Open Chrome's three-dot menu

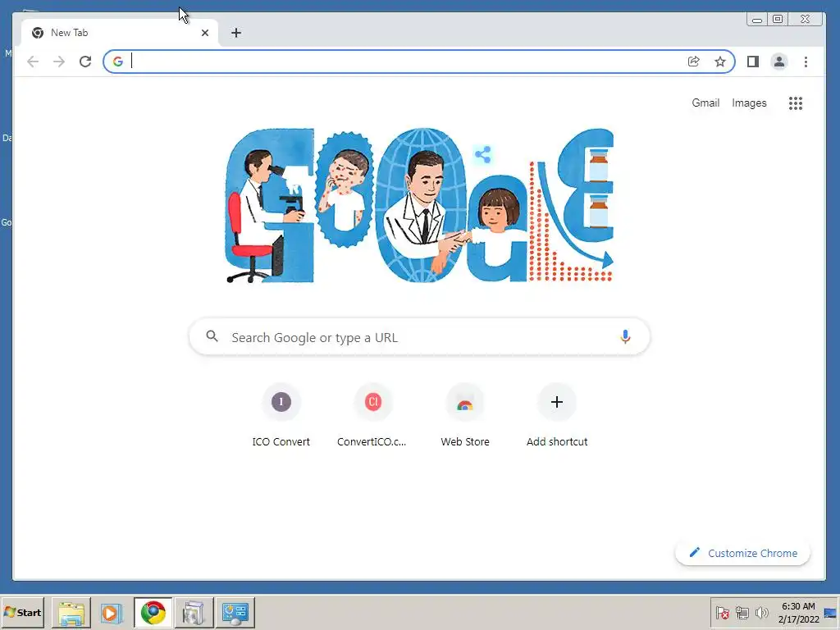pyautogui.click(x=806, y=62)
